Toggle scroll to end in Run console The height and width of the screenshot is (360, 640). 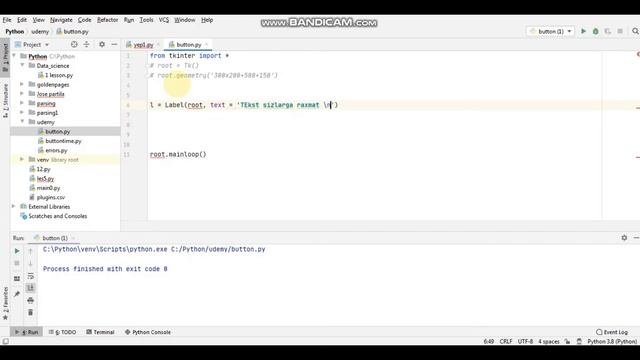click(31, 288)
